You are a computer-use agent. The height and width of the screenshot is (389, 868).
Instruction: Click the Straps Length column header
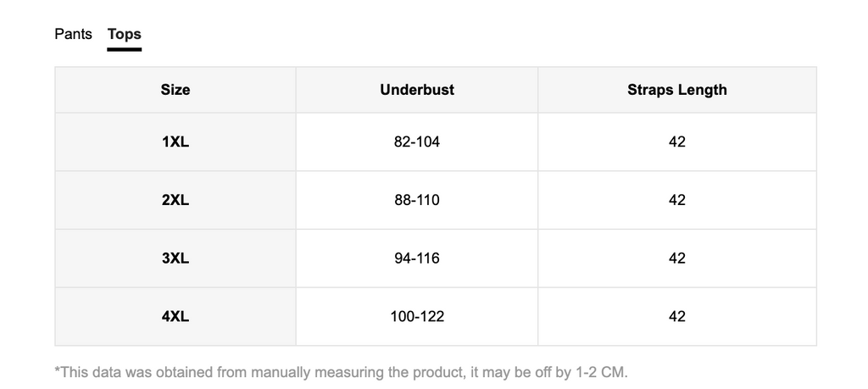pyautogui.click(x=677, y=90)
